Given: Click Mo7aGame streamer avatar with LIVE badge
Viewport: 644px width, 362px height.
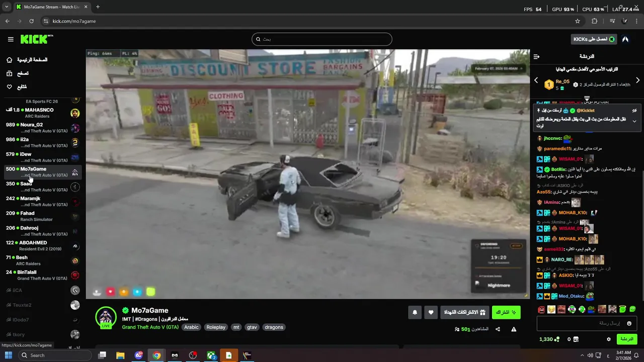Looking at the screenshot, I should (x=106, y=318).
